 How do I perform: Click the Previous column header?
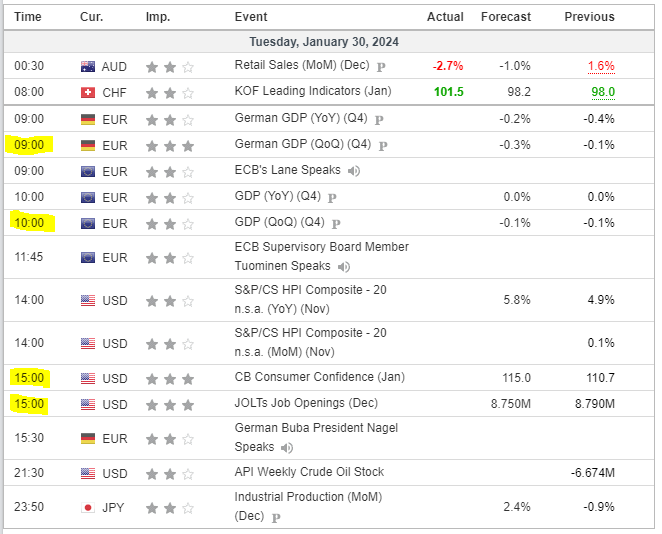(x=589, y=16)
